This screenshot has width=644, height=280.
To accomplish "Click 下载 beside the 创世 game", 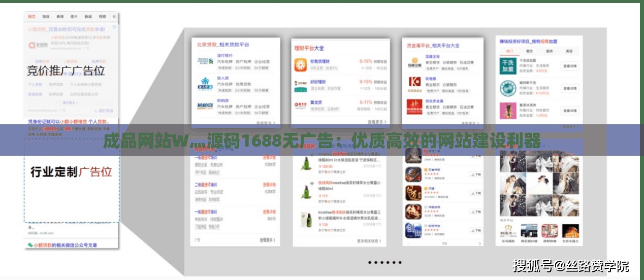I will (x=476, y=230).
